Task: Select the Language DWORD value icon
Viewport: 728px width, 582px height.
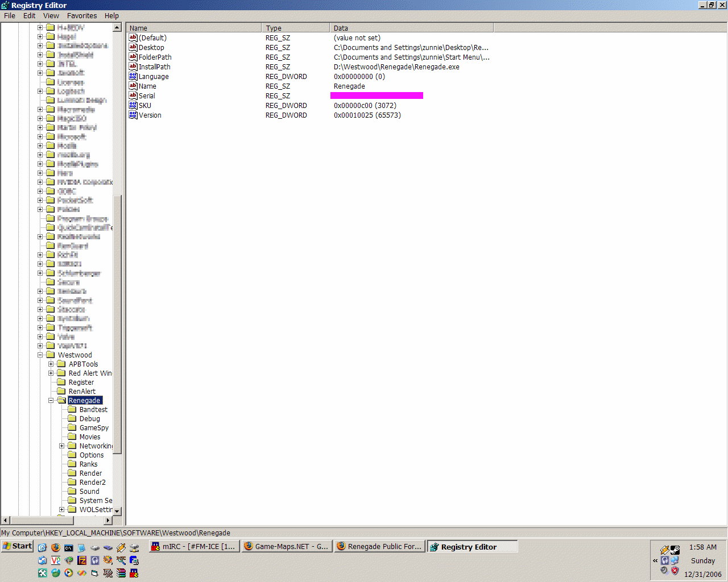Action: [x=133, y=76]
